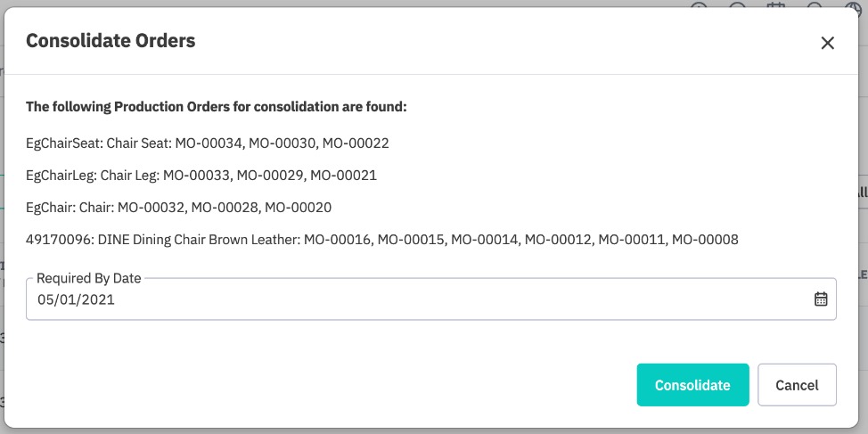Click the header calendar icon above the dialog
Viewport: 868px width, 434px height.
(777, 5)
